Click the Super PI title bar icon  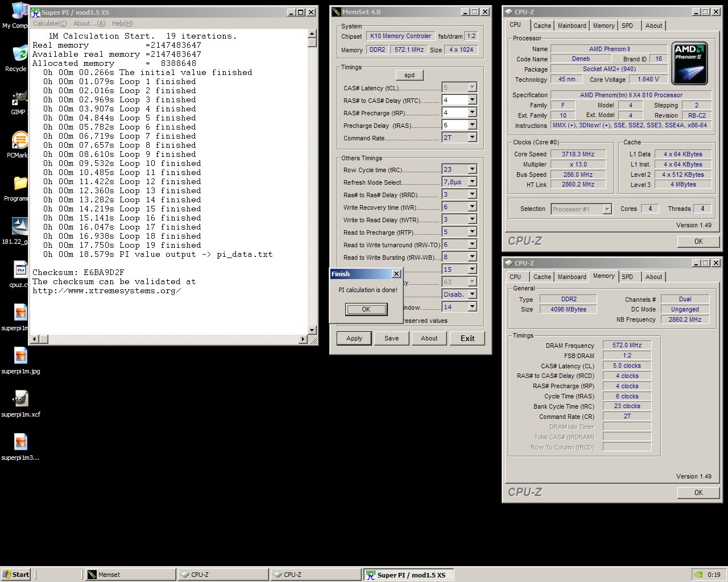[36, 12]
